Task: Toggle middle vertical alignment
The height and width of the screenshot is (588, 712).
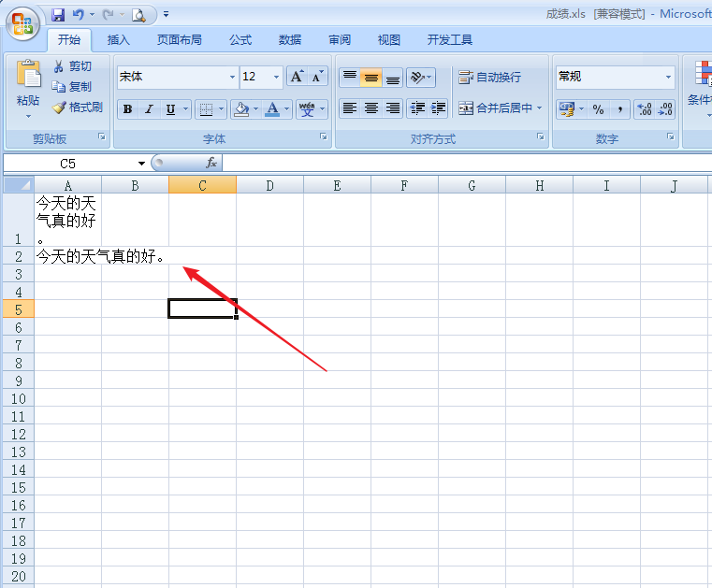Action: point(371,78)
